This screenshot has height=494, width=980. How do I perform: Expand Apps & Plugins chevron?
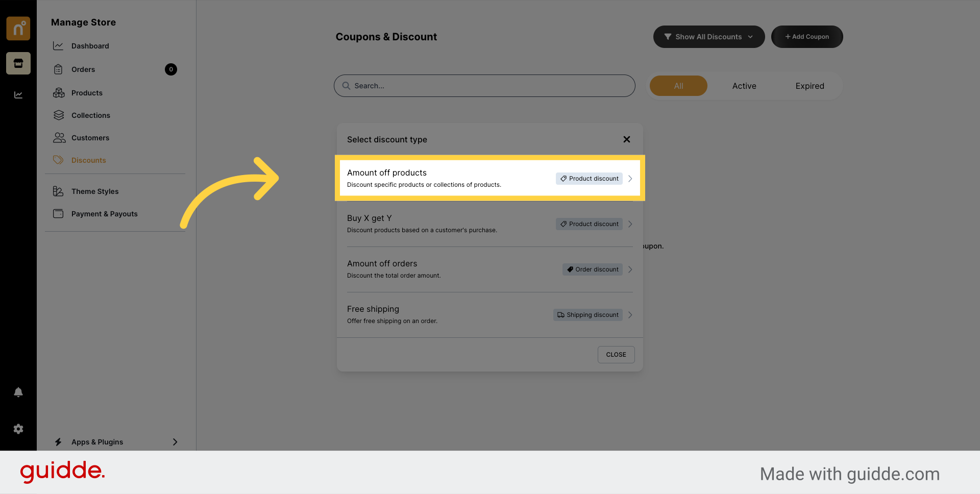point(175,442)
